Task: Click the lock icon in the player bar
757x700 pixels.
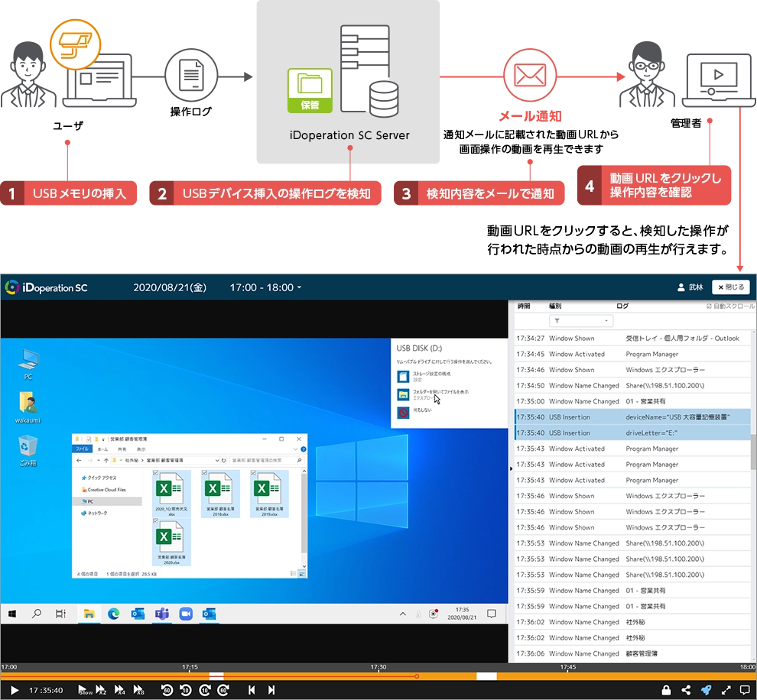Action: pos(666,690)
